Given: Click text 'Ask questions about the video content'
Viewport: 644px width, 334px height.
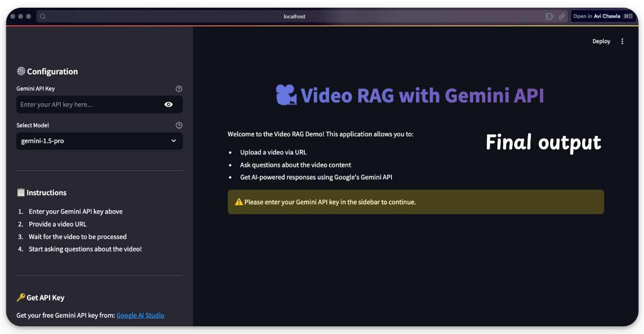Looking at the screenshot, I should pyautogui.click(x=296, y=165).
